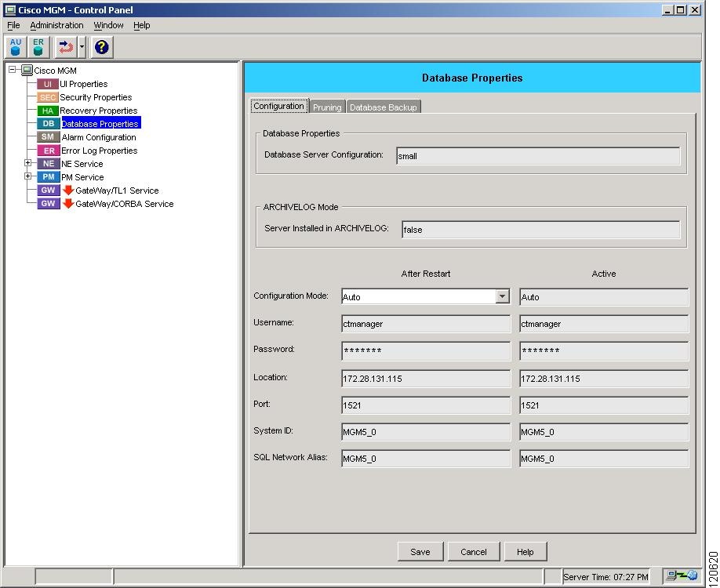Select Alarm Configuration in the tree

[99, 137]
